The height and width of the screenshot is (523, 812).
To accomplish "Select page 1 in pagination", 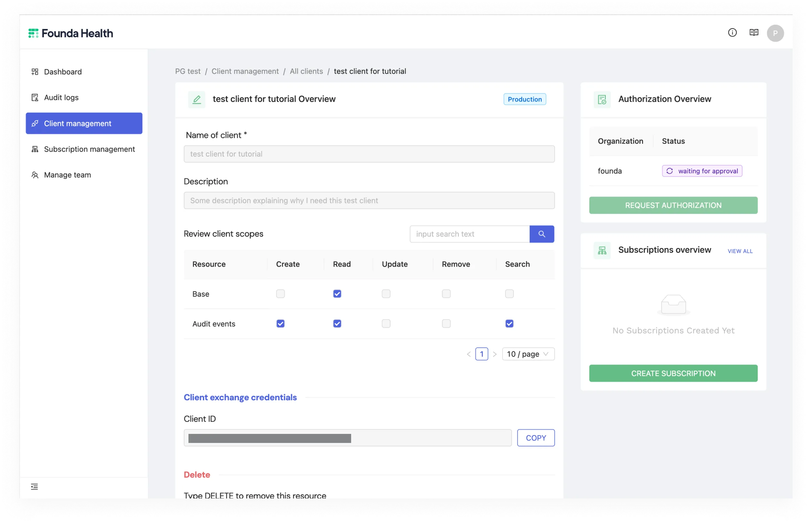I will pos(482,354).
